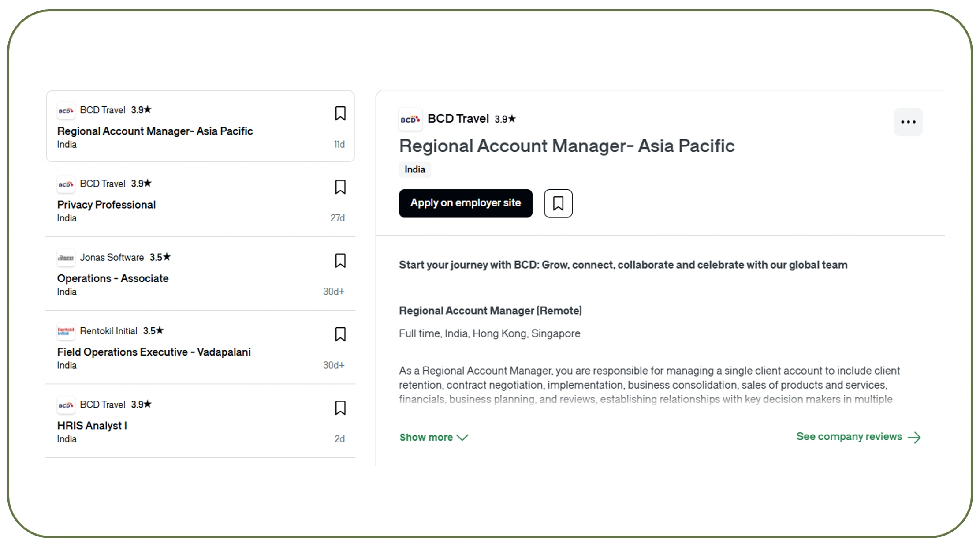Select Operations - Associate job title
Image resolution: width=980 pixels, height=547 pixels.
pyautogui.click(x=113, y=278)
